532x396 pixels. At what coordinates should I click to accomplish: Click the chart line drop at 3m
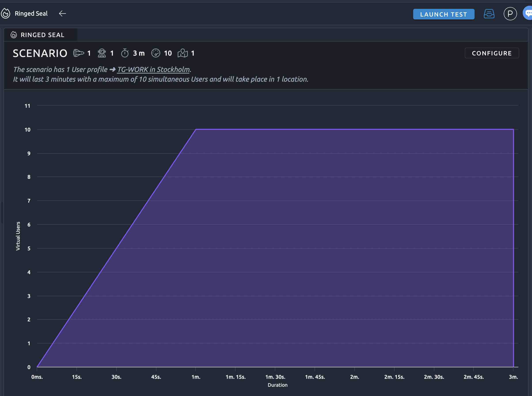coord(513,248)
